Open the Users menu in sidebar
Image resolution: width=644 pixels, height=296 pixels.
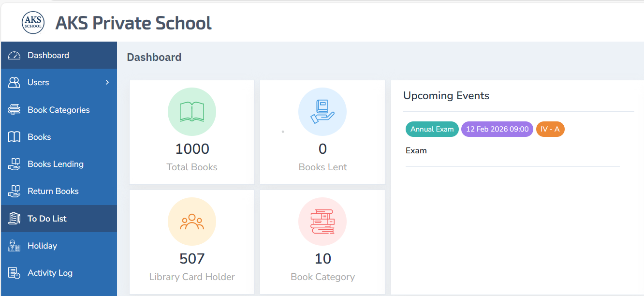38,83
